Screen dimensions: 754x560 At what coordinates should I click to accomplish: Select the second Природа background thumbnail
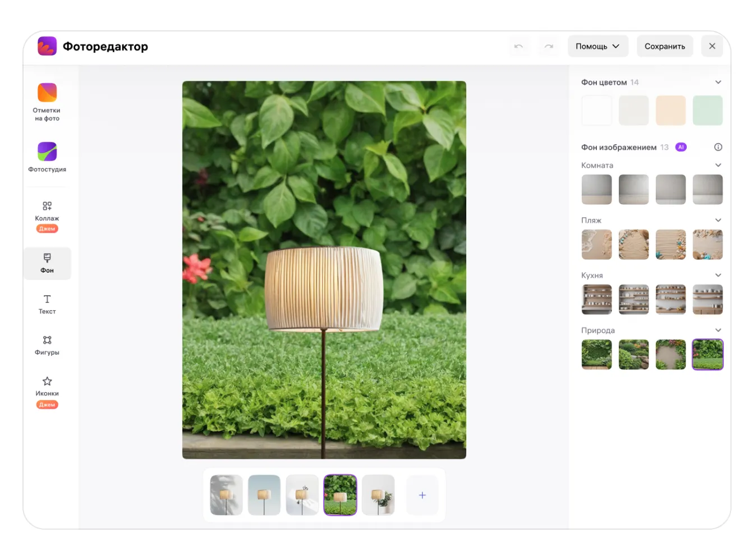(633, 355)
